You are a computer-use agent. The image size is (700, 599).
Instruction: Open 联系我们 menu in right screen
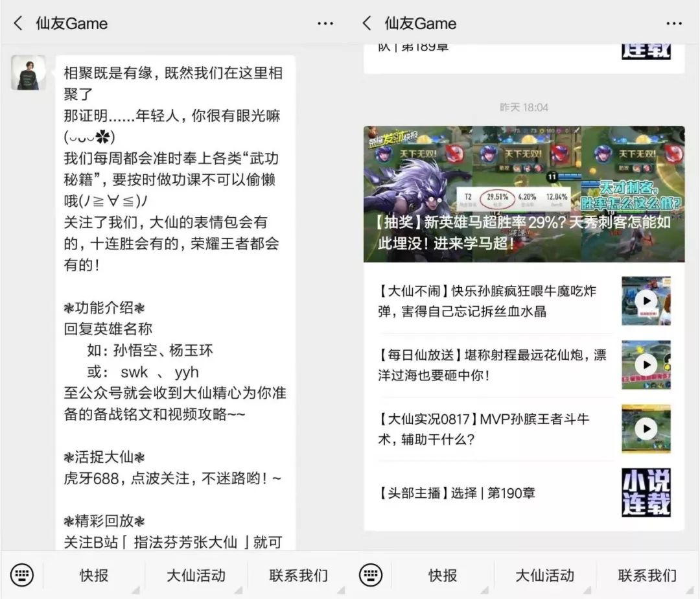[647, 576]
